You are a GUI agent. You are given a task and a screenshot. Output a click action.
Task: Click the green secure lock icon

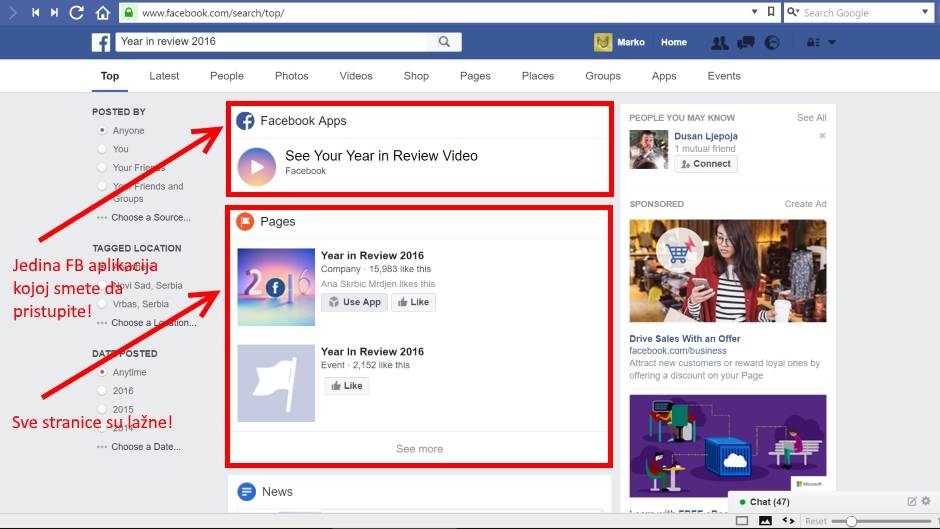(x=128, y=12)
